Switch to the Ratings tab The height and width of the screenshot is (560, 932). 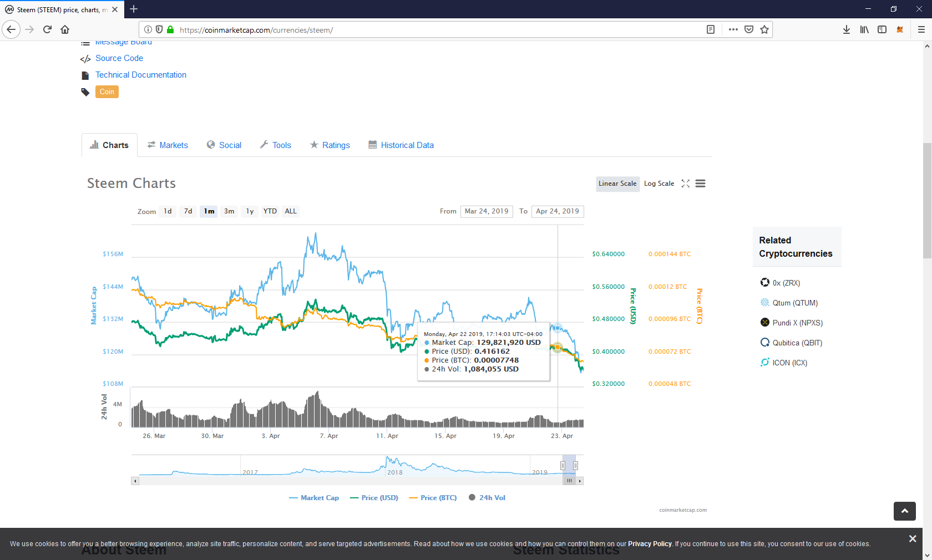click(330, 145)
